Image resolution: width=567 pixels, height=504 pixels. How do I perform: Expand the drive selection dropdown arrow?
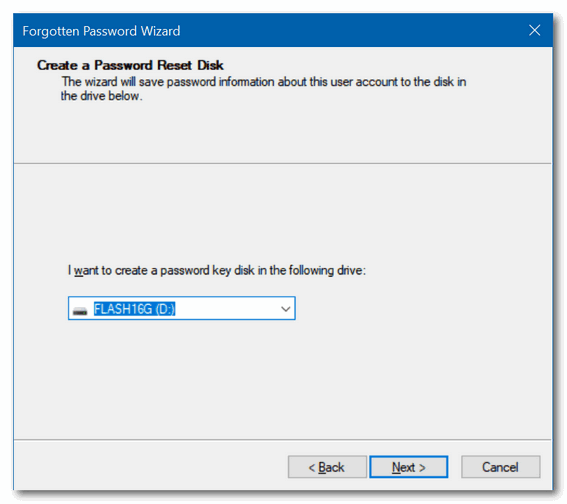(285, 309)
